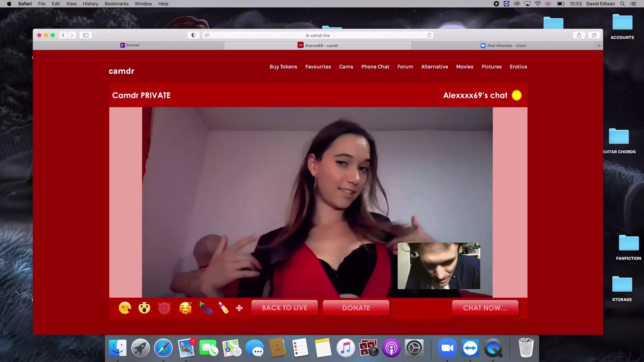Open Podcasts from the Dock
The image size is (644, 362).
(391, 348)
